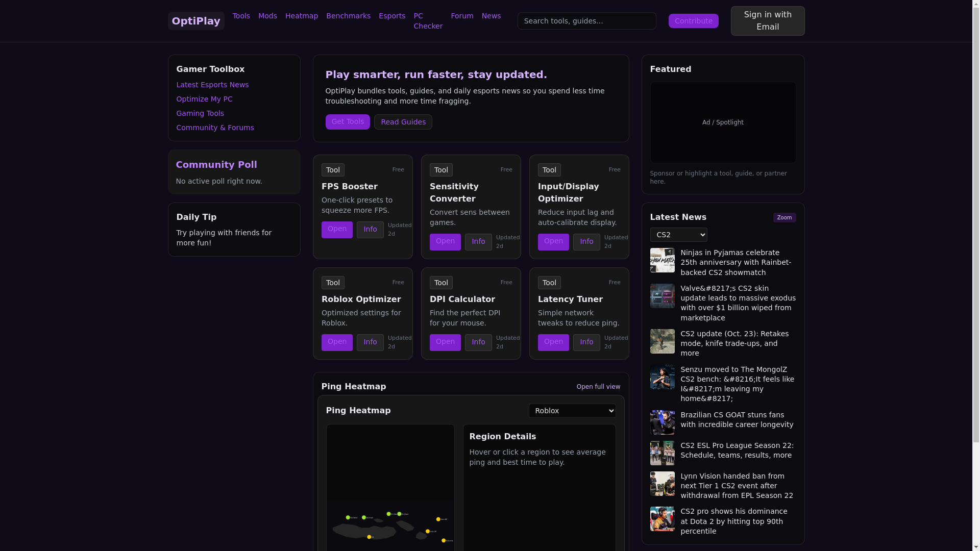The image size is (980, 551).
Task: Show Info for Latency Tuner
Action: click(586, 342)
